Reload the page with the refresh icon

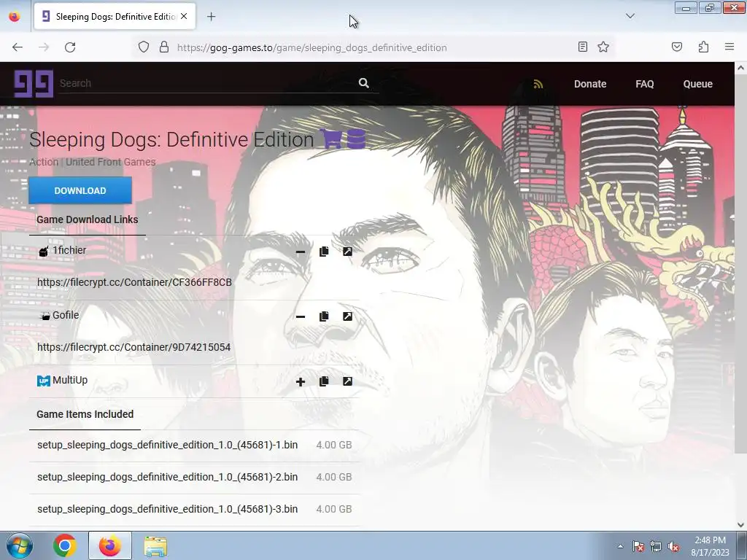70,47
